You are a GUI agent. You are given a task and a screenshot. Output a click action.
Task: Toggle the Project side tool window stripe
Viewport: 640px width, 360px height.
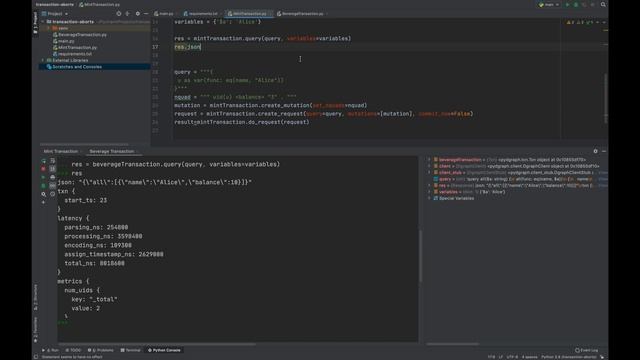(x=36, y=22)
